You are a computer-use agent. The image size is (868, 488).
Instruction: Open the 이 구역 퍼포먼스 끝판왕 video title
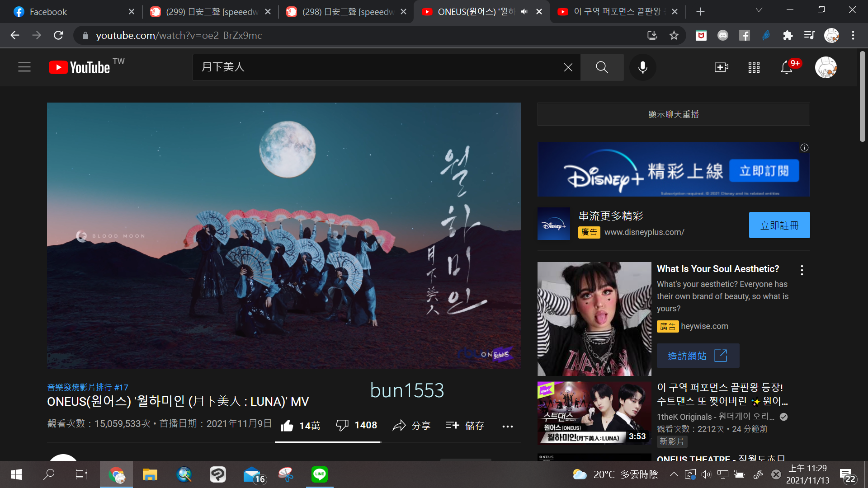tap(722, 394)
